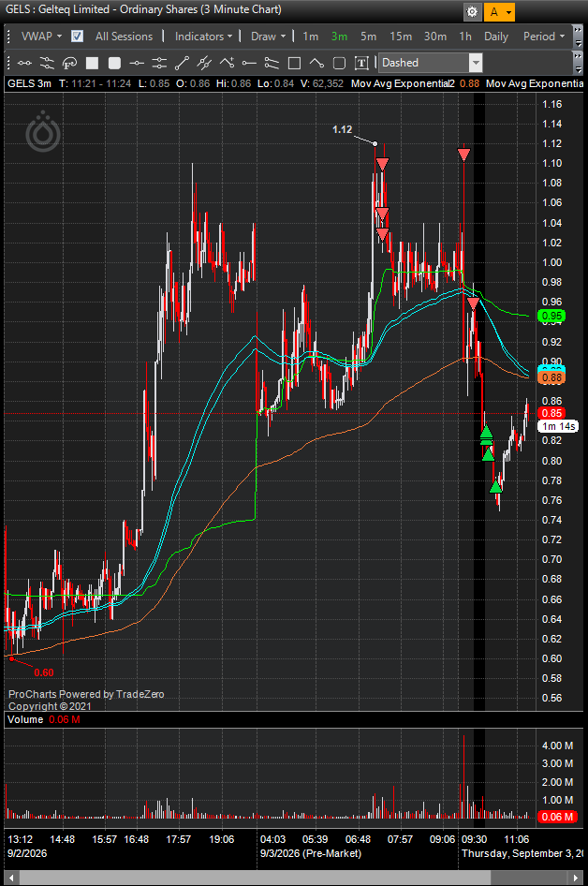Select the outlined rectangle drawing tool

tap(294, 63)
